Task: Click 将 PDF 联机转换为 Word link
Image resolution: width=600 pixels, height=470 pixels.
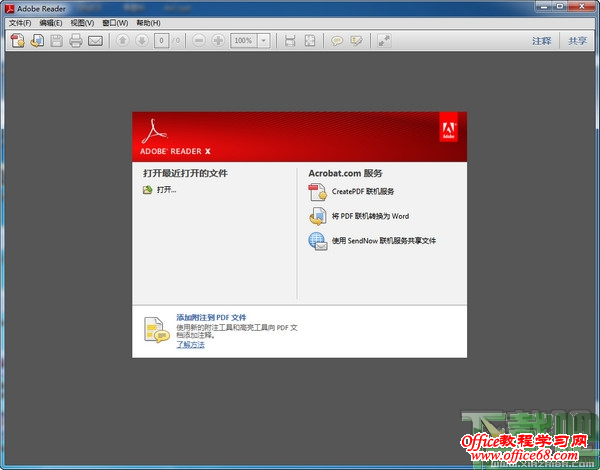Action: click(x=370, y=216)
